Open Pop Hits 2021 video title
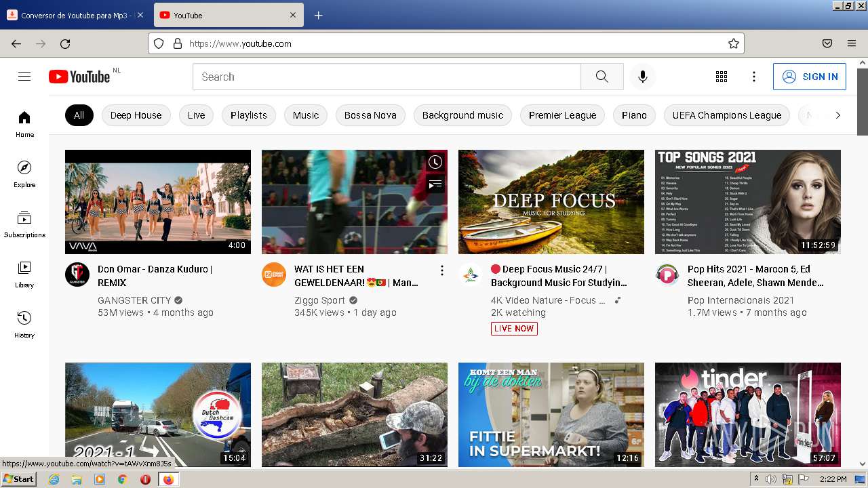 755,276
